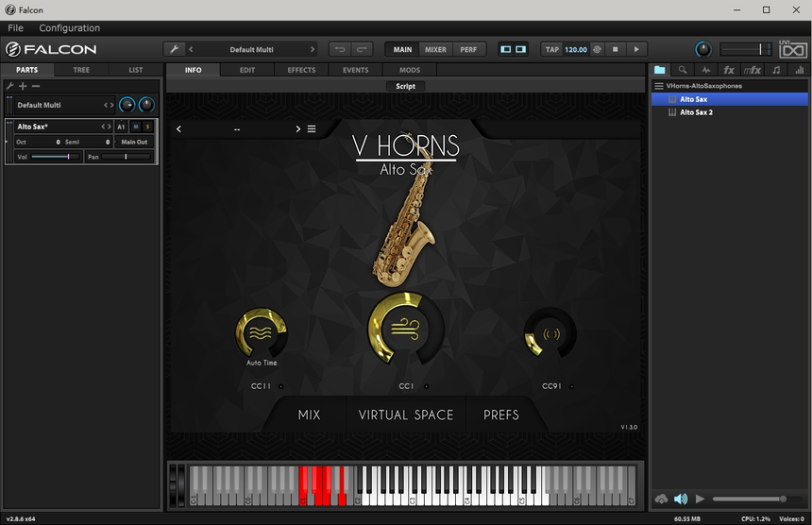Open the VIRTUAL SPACE page
The width and height of the screenshot is (812, 525).
click(x=405, y=415)
